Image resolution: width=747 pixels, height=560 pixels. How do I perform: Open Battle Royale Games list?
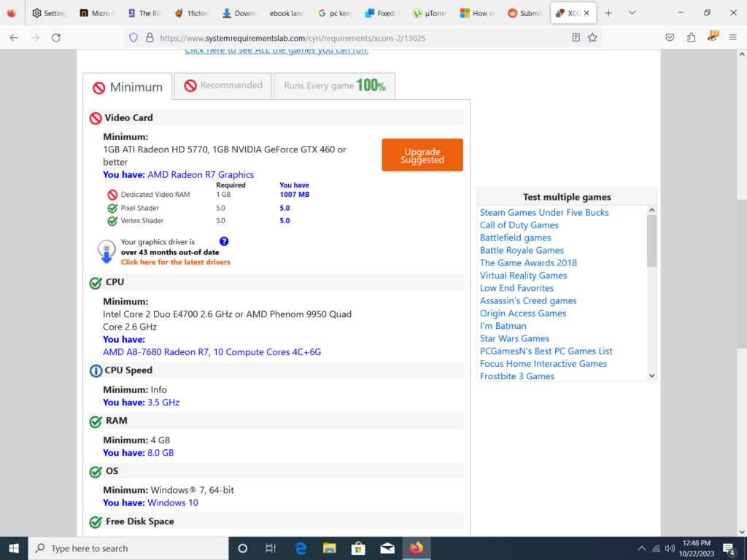click(522, 250)
